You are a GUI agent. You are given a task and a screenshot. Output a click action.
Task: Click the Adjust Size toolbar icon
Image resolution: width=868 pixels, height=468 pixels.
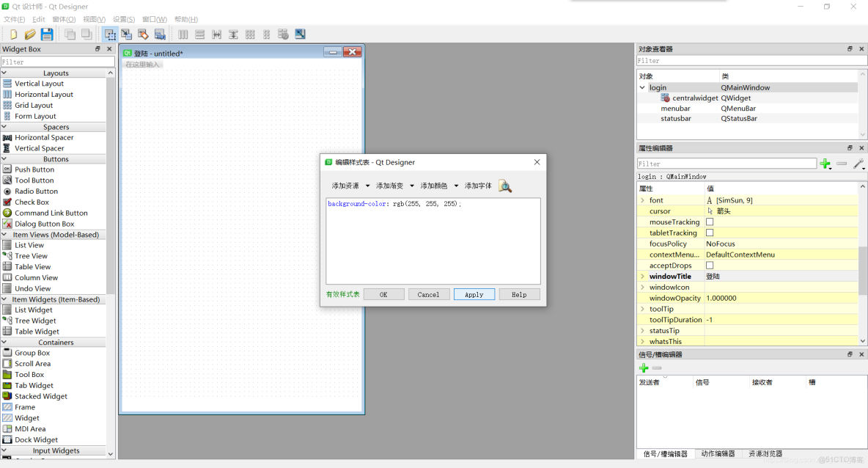coord(300,34)
